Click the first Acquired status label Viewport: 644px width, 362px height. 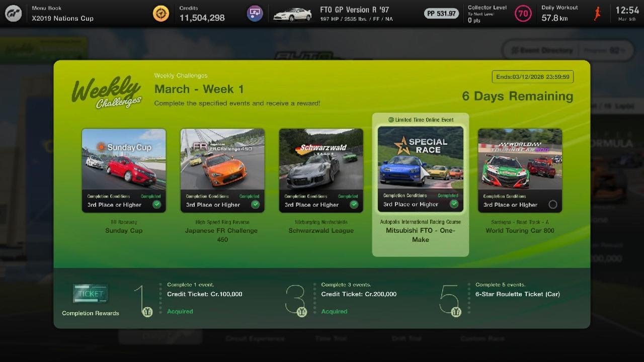click(180, 311)
